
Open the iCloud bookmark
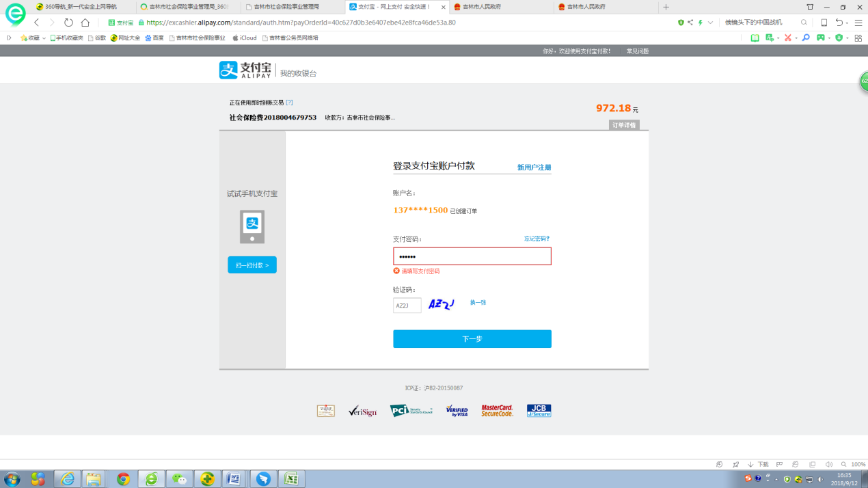tap(245, 38)
